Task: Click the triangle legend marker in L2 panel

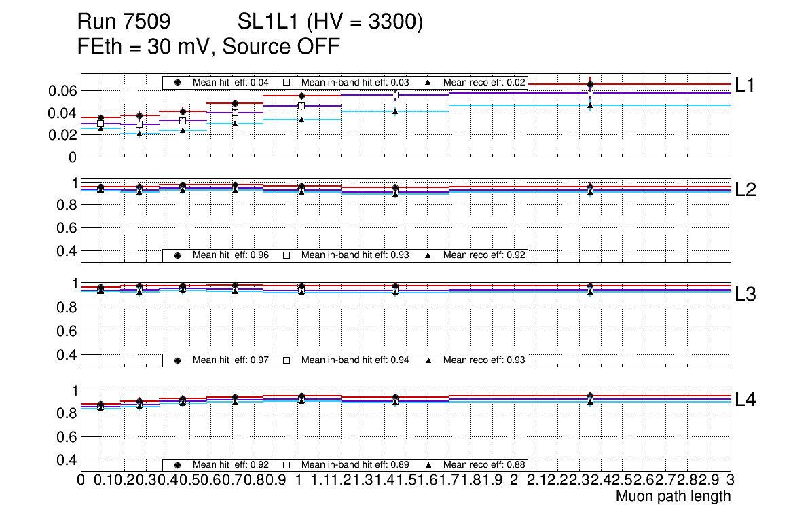Action: (x=428, y=255)
